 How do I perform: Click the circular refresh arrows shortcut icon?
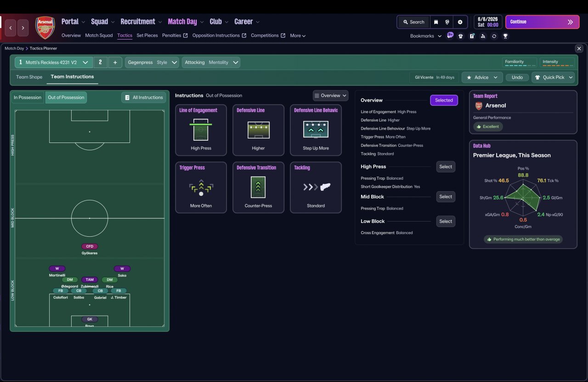pyautogui.click(x=494, y=36)
